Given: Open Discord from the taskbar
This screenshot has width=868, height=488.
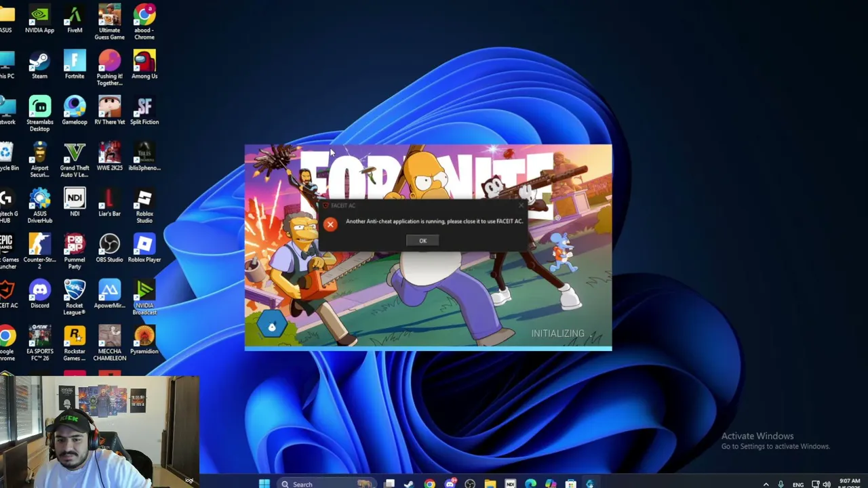Looking at the screenshot, I should (450, 484).
